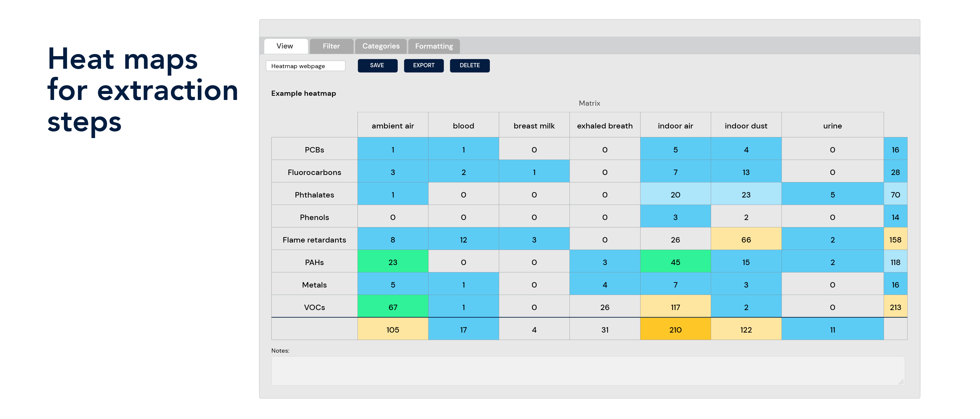
Task: Click the VOCs row total 213
Action: click(895, 307)
